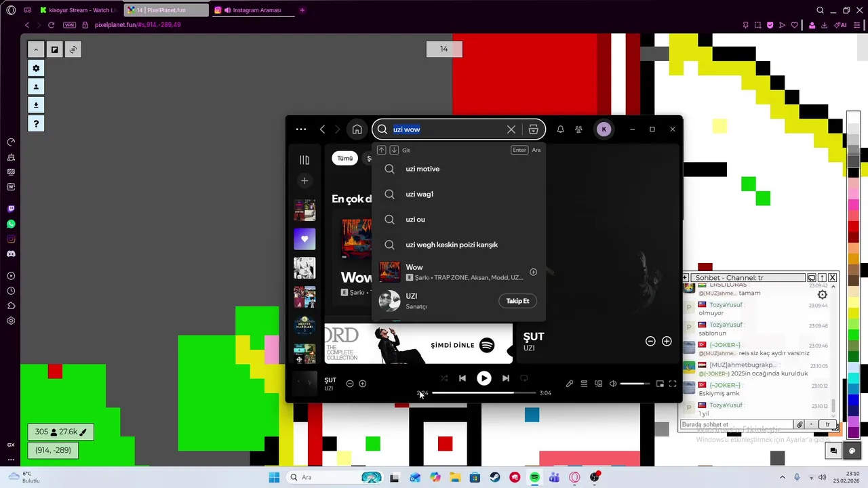Open Spotify three-dot menu

click(x=301, y=129)
